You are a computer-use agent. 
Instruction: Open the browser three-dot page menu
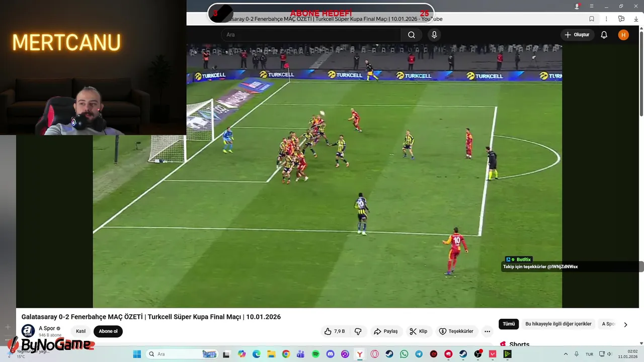pyautogui.click(x=606, y=19)
